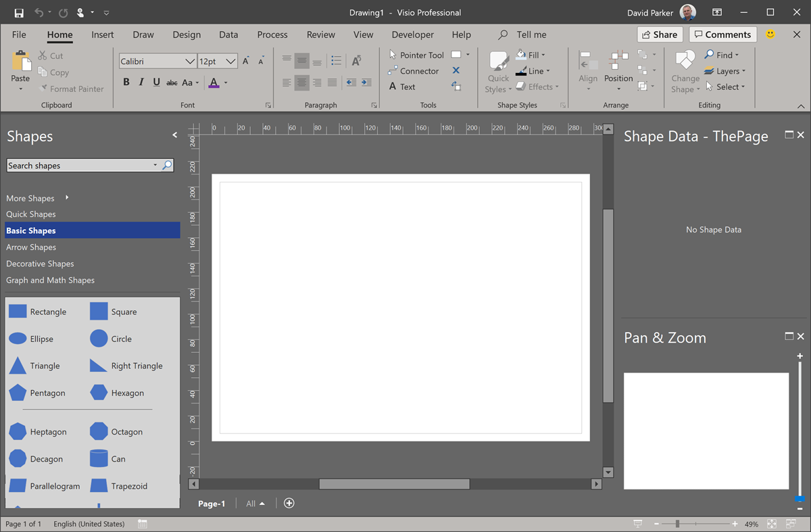The width and height of the screenshot is (811, 532).
Task: Open the Change Shape tool
Action: click(x=685, y=71)
